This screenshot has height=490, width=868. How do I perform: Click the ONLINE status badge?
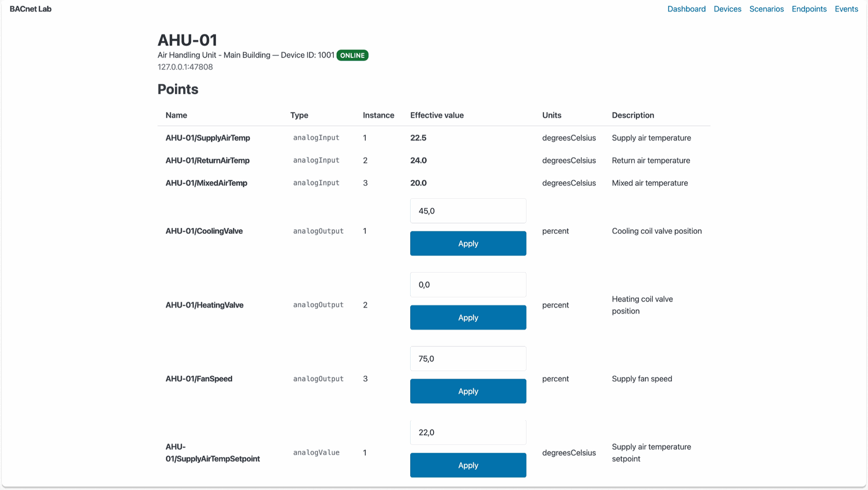point(352,56)
